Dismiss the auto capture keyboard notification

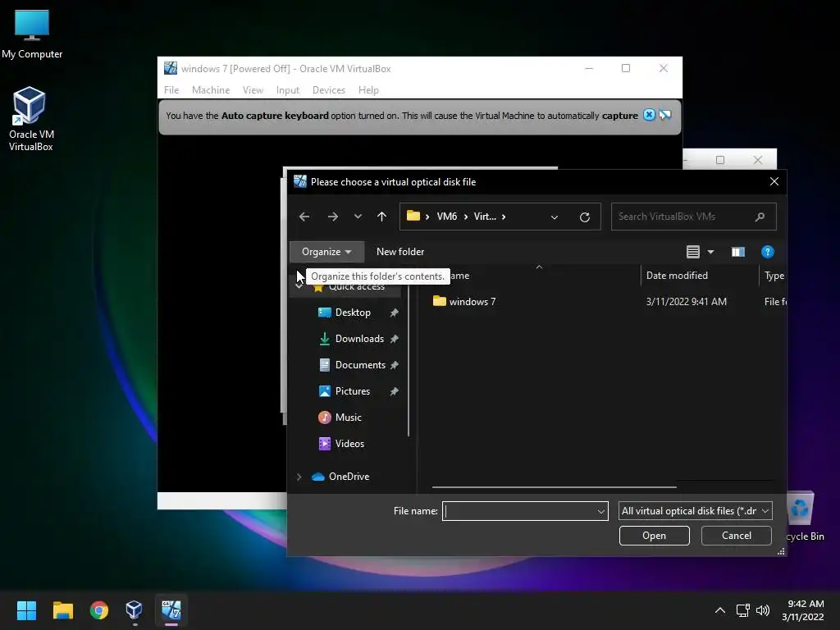tap(649, 115)
